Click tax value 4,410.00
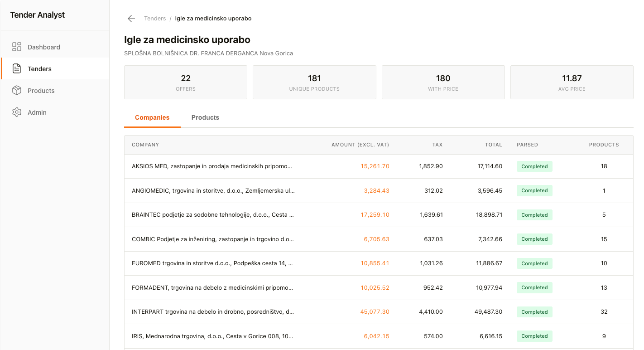The width and height of the screenshot is (644, 350). click(431, 312)
